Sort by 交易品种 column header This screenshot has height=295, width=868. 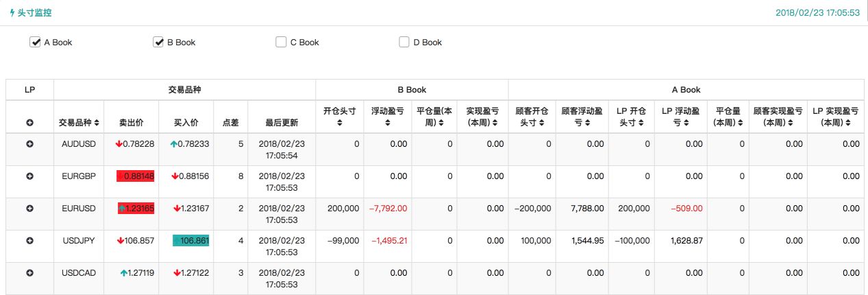tap(79, 123)
